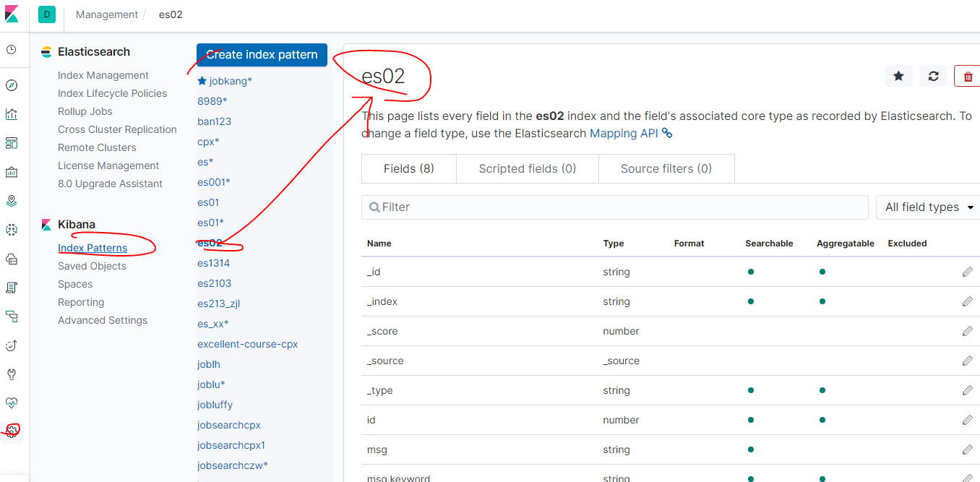This screenshot has height=482, width=980.
Task: Refresh the es02 field list
Action: pos(934,76)
